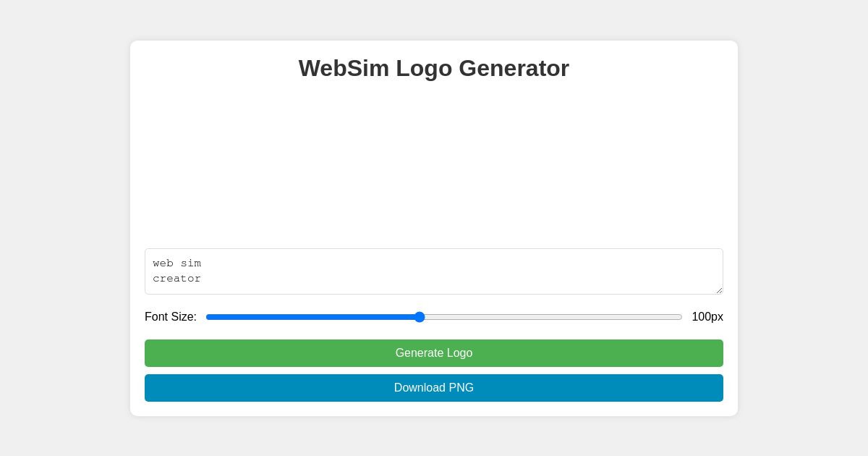Viewport: 868px width, 456px height.
Task: Click the blue Download PNG text label
Action: click(434, 388)
